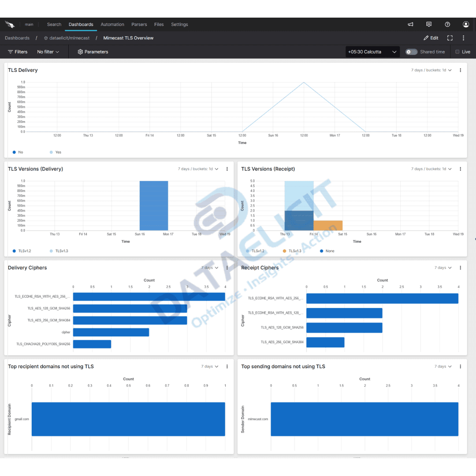
Task: Click the Edit dashboard button
Action: [431, 38]
